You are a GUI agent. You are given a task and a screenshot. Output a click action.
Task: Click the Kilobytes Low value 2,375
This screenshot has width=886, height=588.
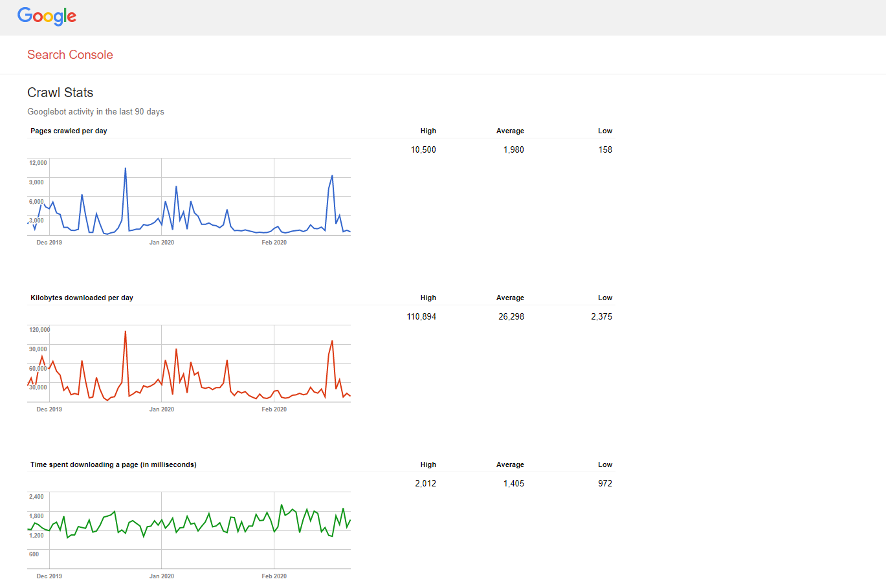tap(601, 316)
